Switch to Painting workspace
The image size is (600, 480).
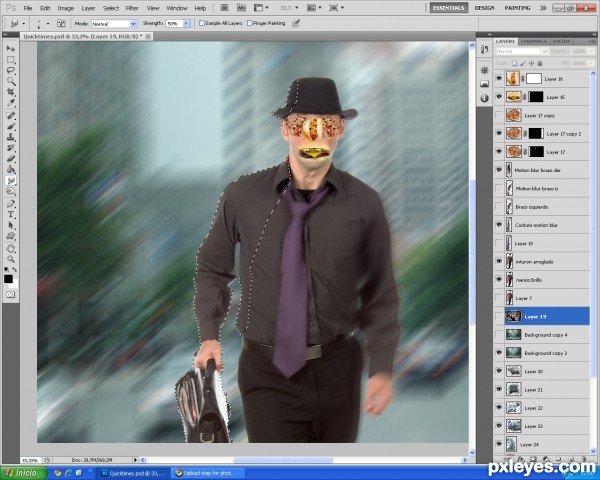pyautogui.click(x=517, y=8)
